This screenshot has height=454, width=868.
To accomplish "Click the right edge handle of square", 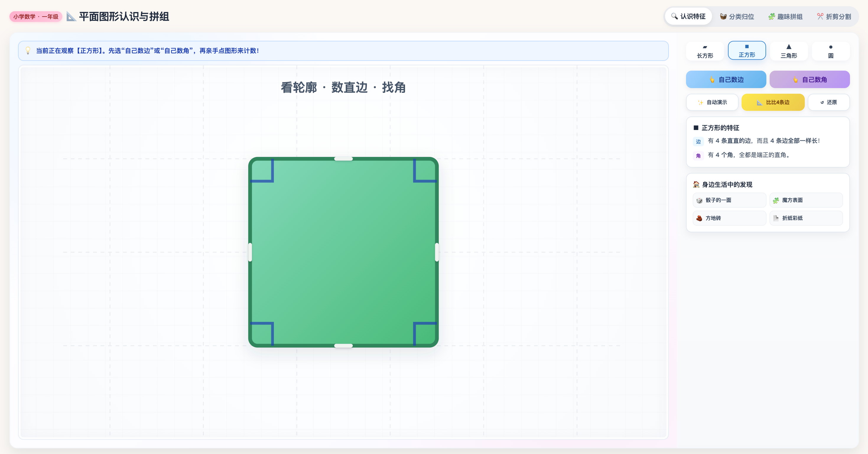I will (x=437, y=252).
